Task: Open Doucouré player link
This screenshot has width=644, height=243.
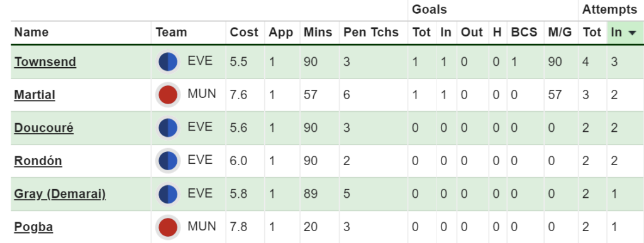Action: coord(44,128)
